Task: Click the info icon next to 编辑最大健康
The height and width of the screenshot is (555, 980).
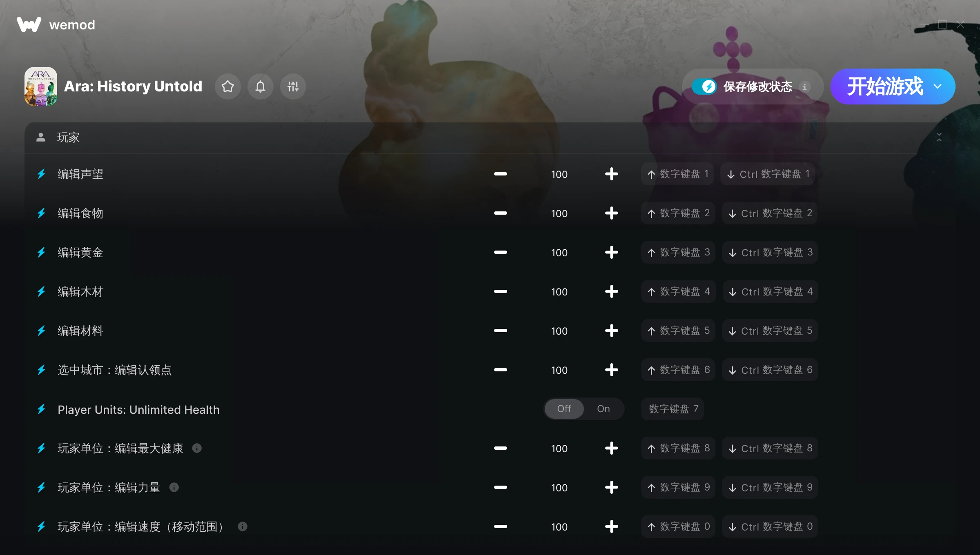Action: coord(197,448)
